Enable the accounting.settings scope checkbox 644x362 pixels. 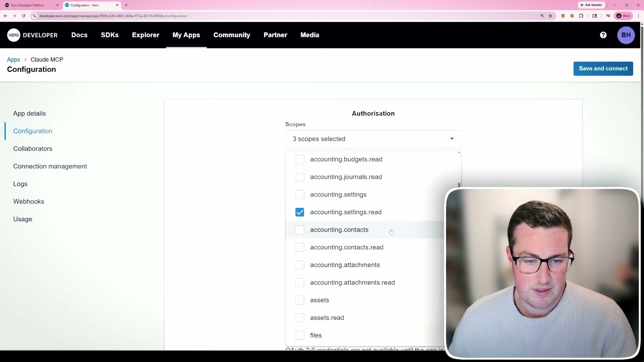coord(300,195)
